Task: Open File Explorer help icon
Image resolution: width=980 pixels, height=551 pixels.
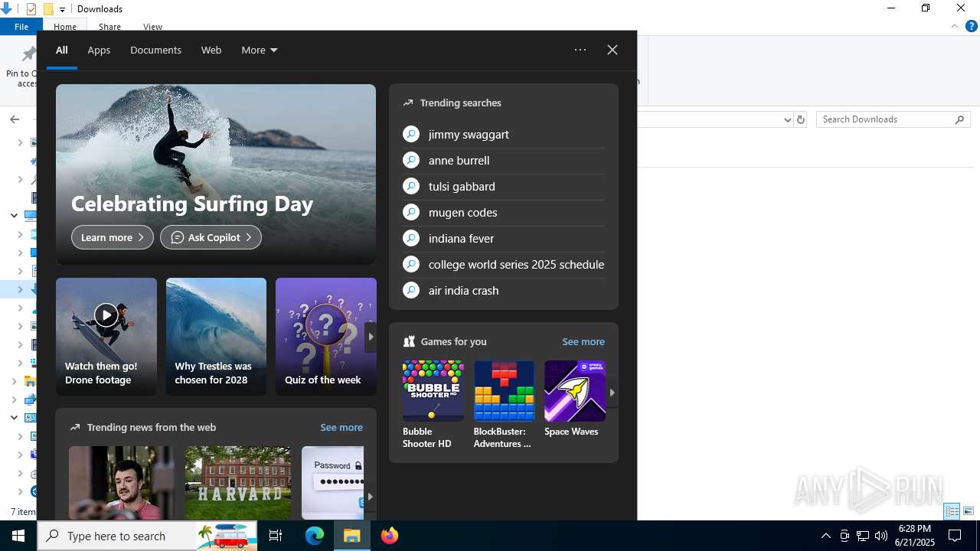Action: point(972,26)
